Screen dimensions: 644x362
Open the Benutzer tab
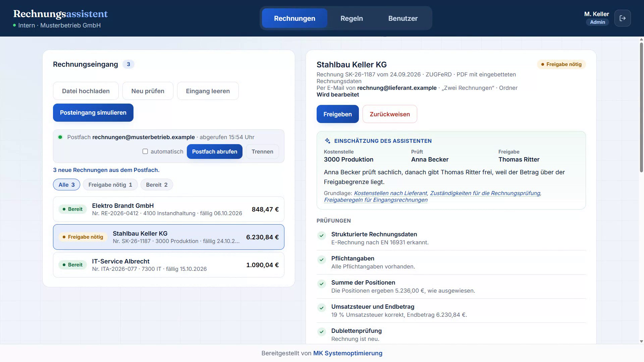coord(403,18)
